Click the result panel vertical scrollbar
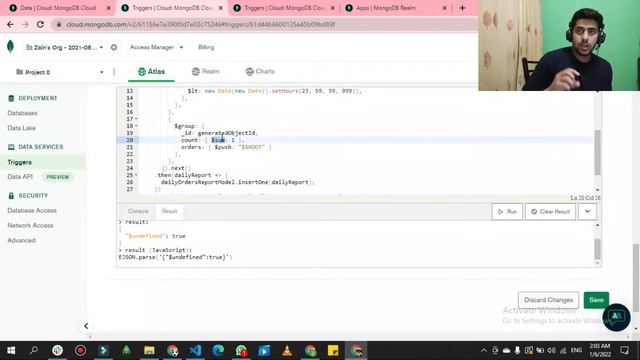 pos(598,249)
